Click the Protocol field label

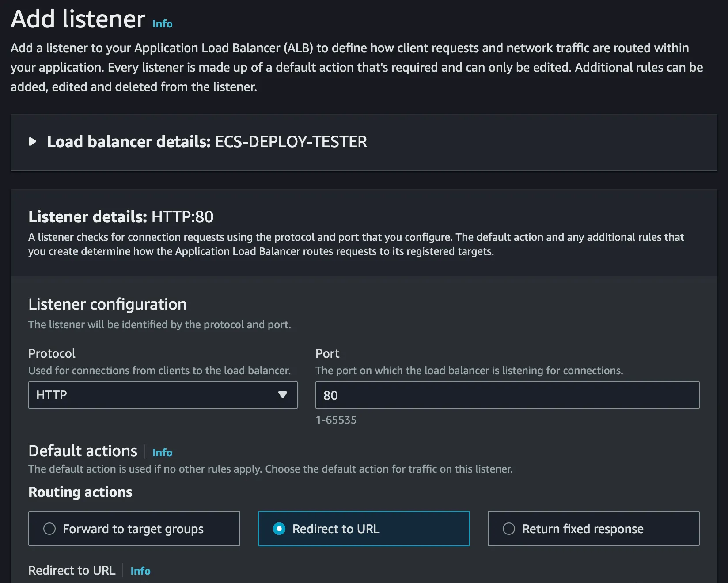click(52, 354)
